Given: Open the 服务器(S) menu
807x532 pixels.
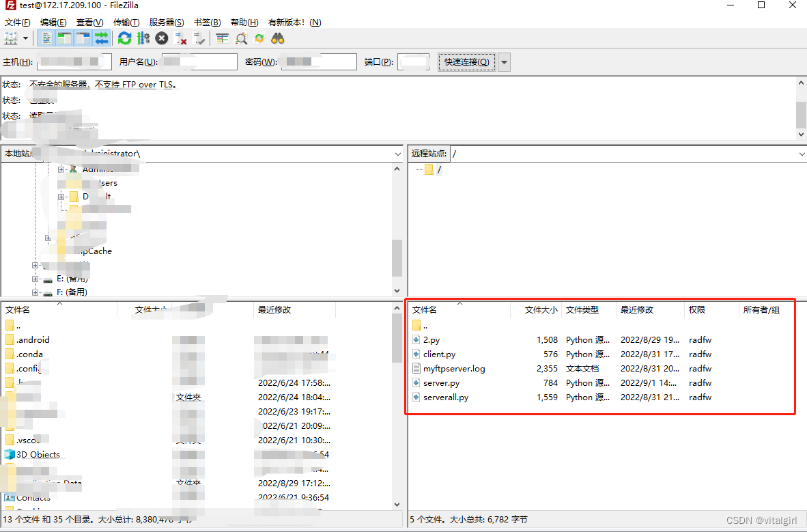Looking at the screenshot, I should click(166, 22).
